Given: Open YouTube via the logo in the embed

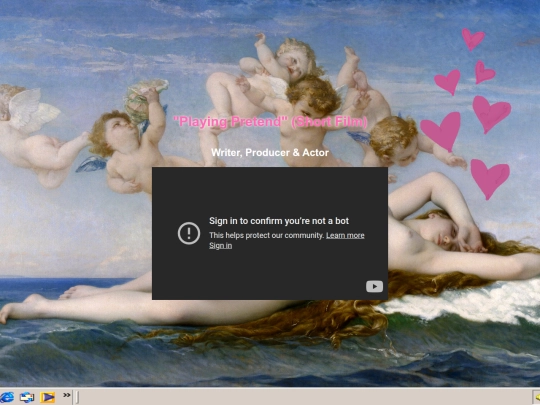Looking at the screenshot, I should click(374, 286).
